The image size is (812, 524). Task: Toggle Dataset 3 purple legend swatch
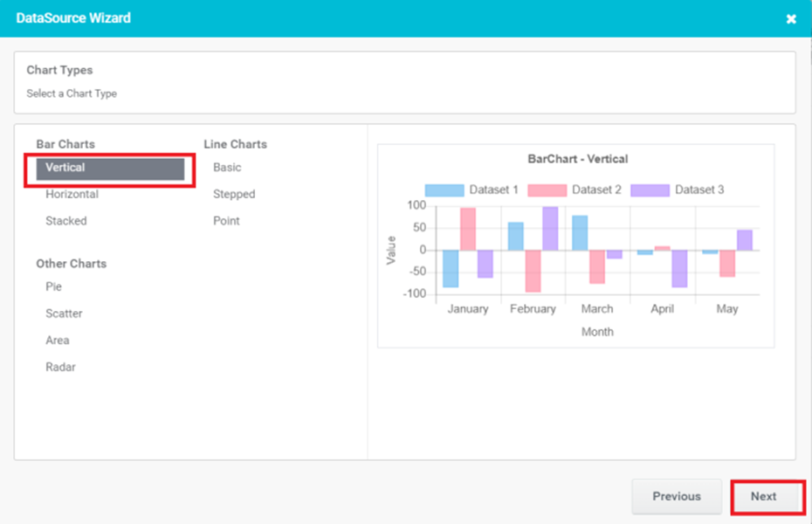pos(650,190)
